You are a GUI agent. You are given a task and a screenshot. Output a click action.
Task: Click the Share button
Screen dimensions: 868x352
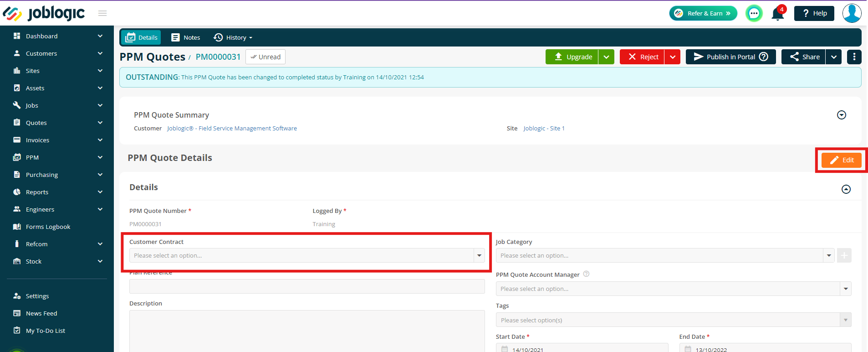(x=804, y=57)
